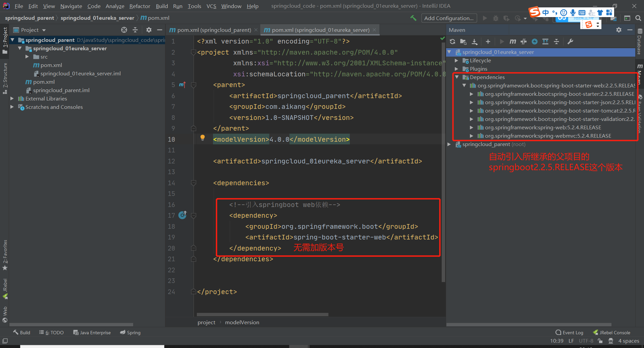Image resolution: width=644 pixels, height=348 pixels.
Task: Select springcloud_parent.iml in Project tree
Action: 61,90
